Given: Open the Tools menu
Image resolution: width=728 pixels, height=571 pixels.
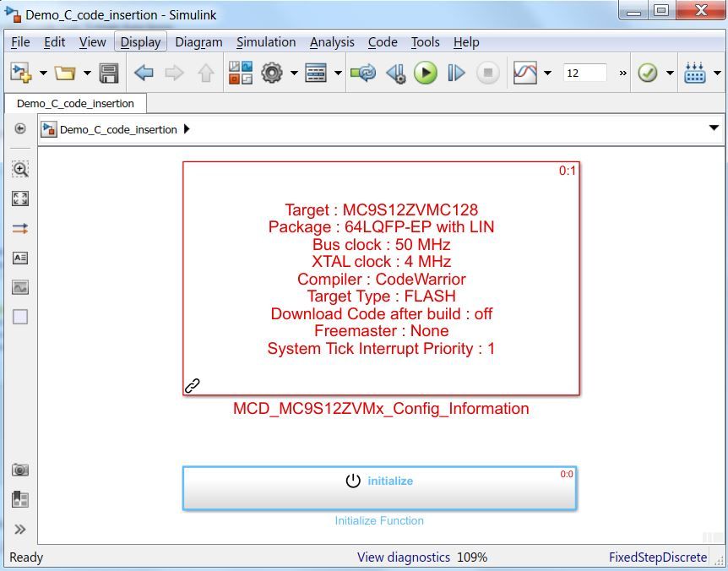Looking at the screenshot, I should point(426,42).
